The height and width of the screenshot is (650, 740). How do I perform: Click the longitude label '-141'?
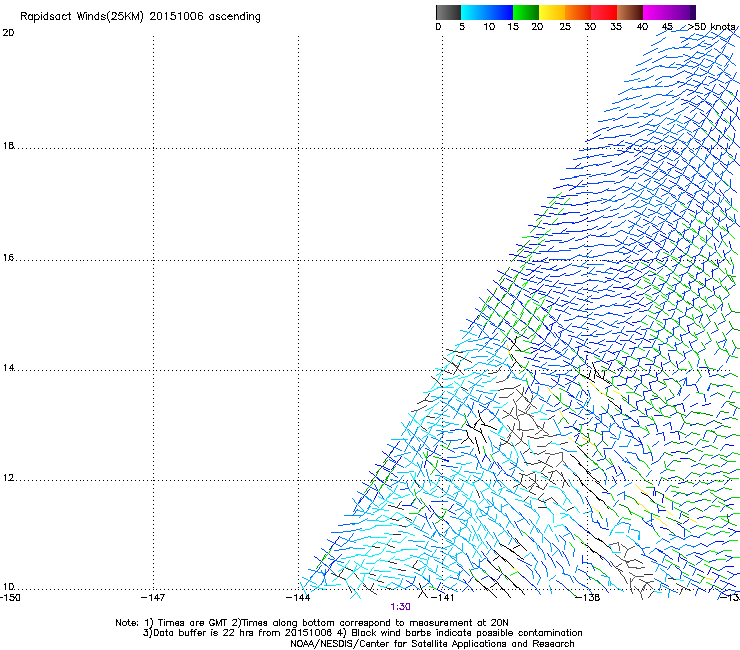[442, 598]
